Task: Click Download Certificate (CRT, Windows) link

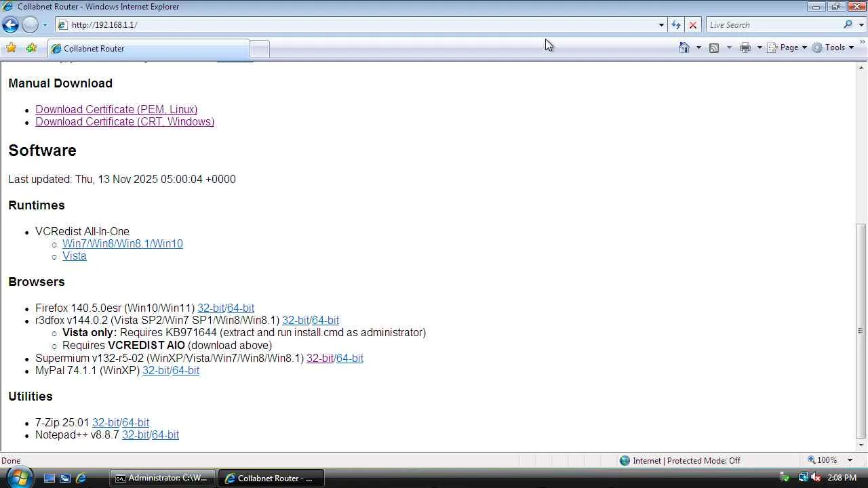Action: (x=125, y=122)
